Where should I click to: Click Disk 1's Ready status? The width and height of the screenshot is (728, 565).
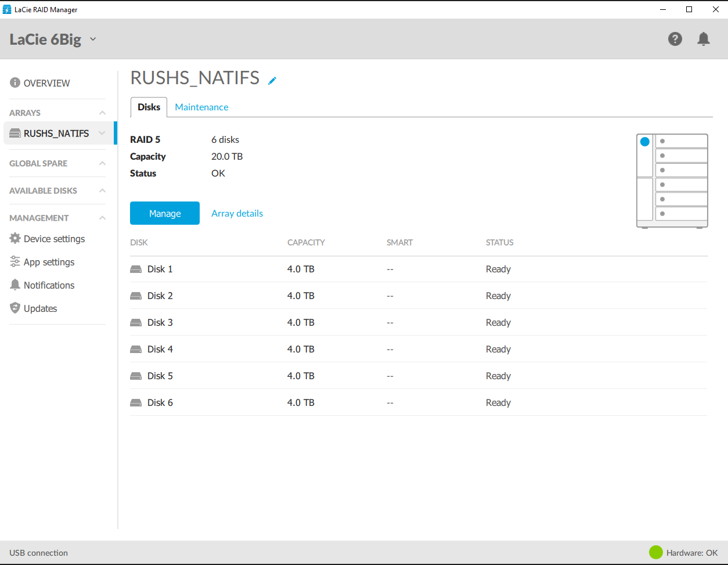[x=498, y=269]
